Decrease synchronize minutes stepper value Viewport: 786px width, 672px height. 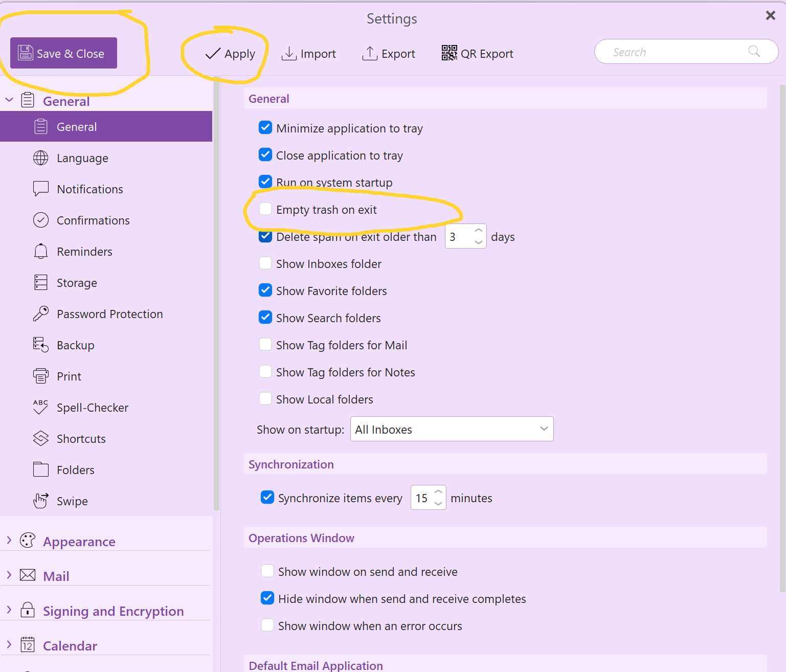[438, 504]
